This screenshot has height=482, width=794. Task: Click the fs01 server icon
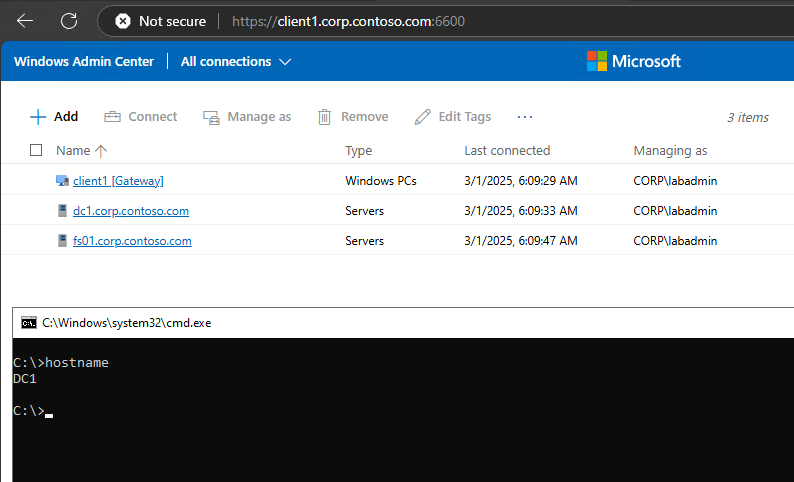tap(63, 241)
